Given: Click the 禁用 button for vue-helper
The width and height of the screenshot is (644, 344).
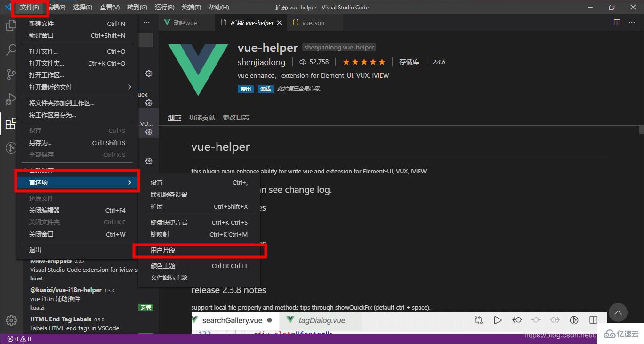Looking at the screenshot, I should point(246,89).
